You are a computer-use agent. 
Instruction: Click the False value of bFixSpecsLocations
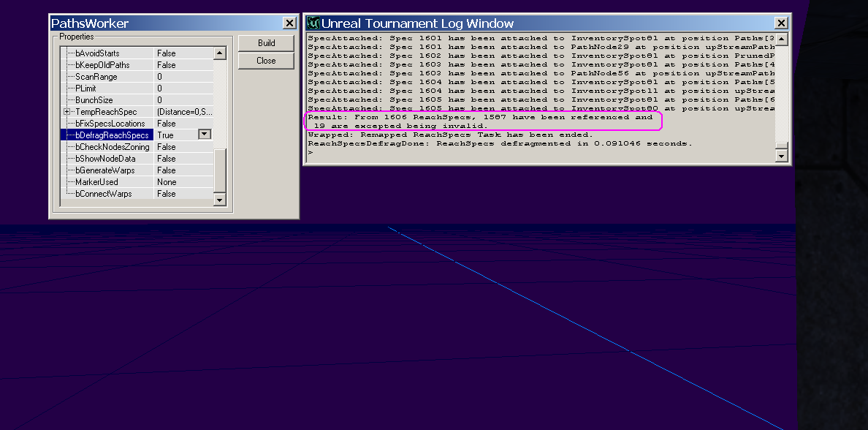coord(166,124)
